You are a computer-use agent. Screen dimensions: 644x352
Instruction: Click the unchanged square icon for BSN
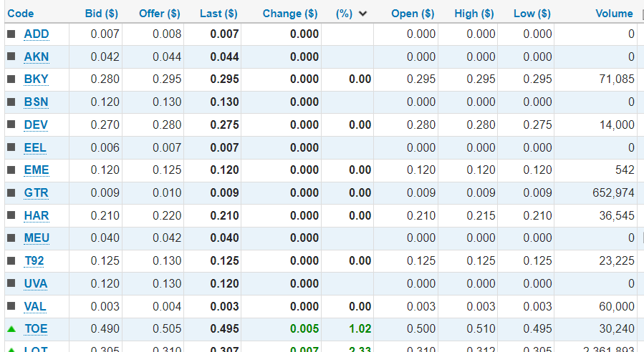point(11,102)
